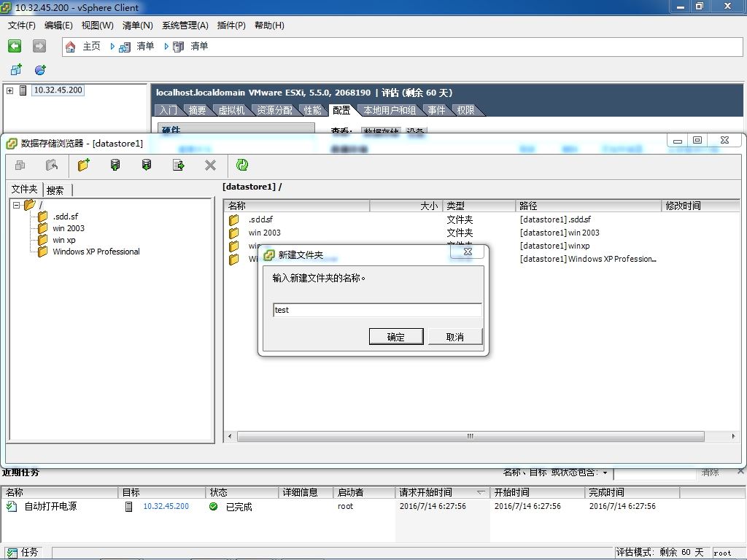
Task: Click the download from datastore icon
Action: (147, 166)
